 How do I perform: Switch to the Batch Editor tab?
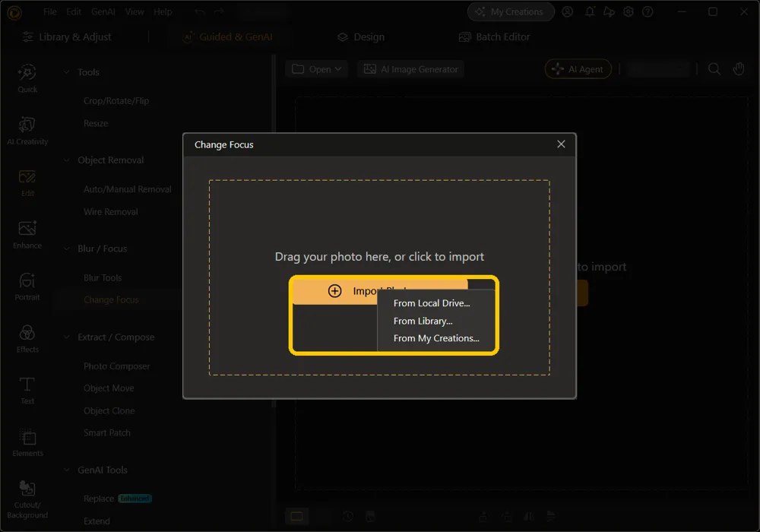pyautogui.click(x=495, y=36)
